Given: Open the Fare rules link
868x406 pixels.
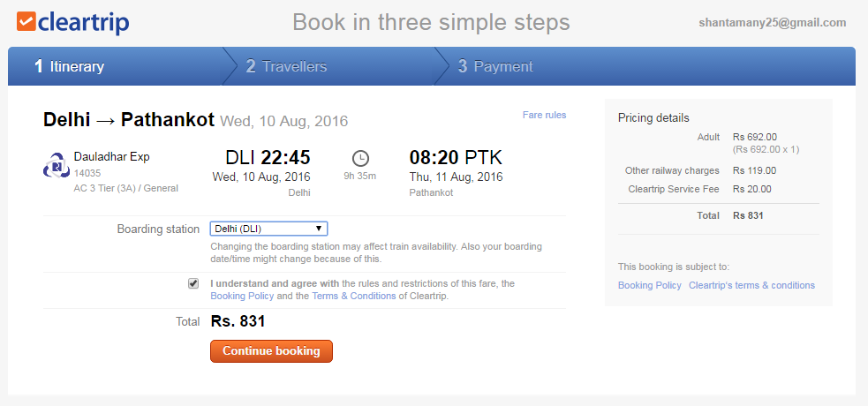Looking at the screenshot, I should tap(544, 115).
